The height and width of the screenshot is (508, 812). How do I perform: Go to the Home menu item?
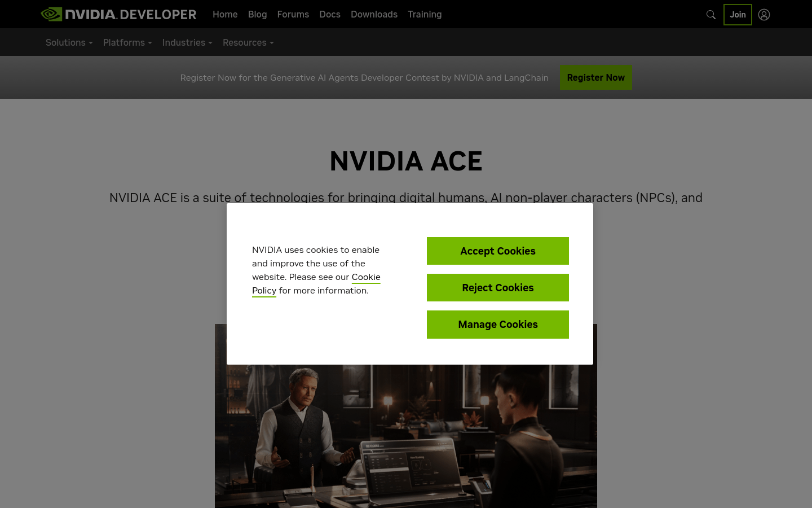225,14
